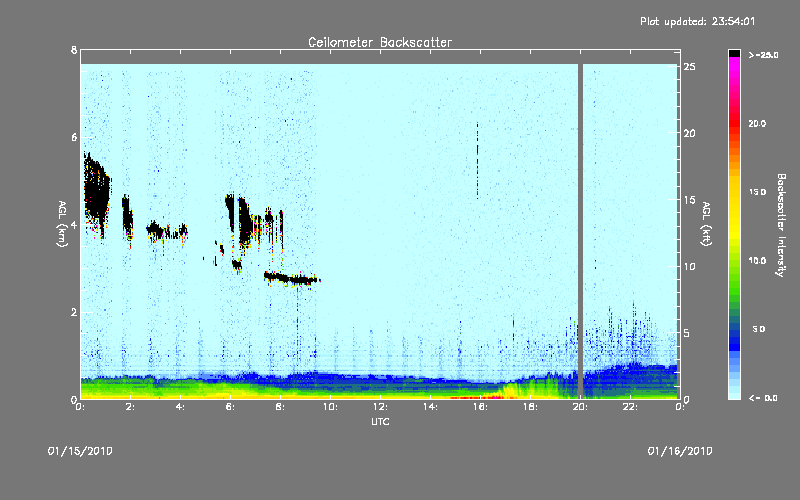The width and height of the screenshot is (800, 500).
Task: Click the '25' kft tick on right axis
Action: click(x=690, y=67)
